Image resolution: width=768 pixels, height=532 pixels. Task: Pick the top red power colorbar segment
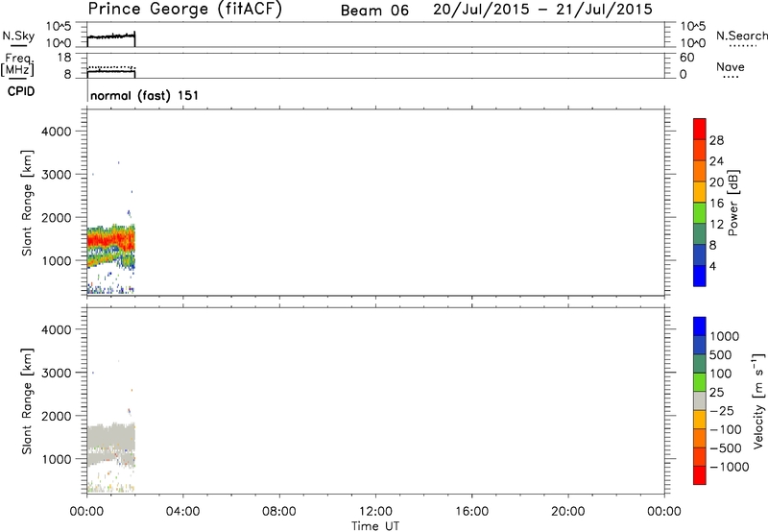(700, 129)
